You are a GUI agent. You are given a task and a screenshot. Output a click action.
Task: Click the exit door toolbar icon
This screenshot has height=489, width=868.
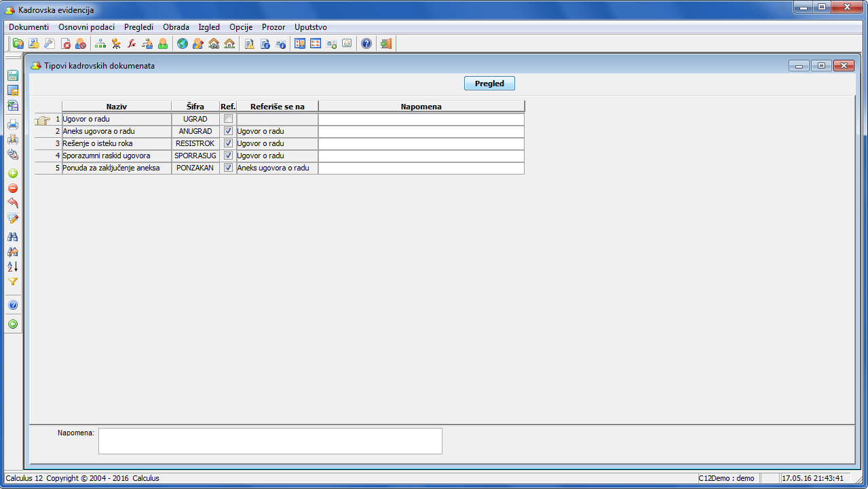click(x=386, y=44)
